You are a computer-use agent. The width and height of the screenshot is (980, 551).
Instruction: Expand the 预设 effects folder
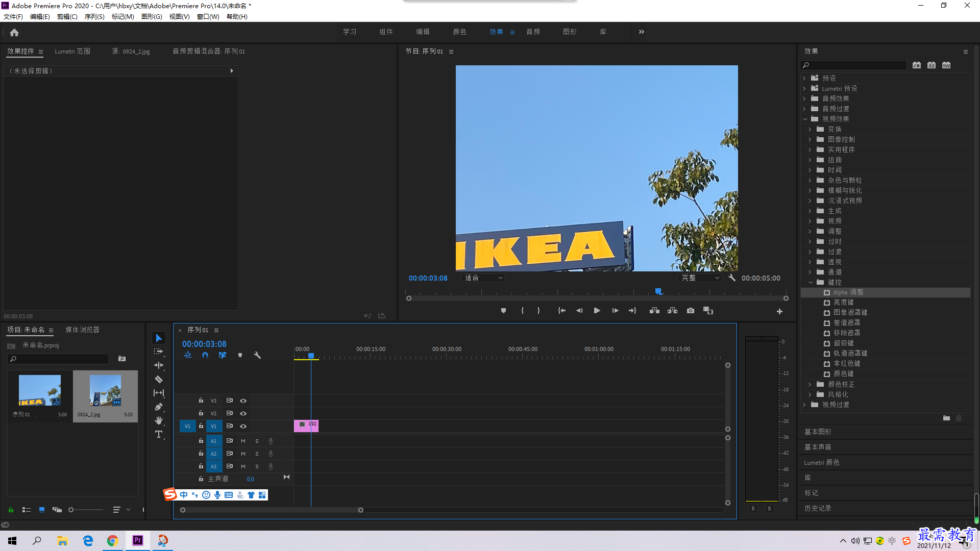[x=804, y=78]
